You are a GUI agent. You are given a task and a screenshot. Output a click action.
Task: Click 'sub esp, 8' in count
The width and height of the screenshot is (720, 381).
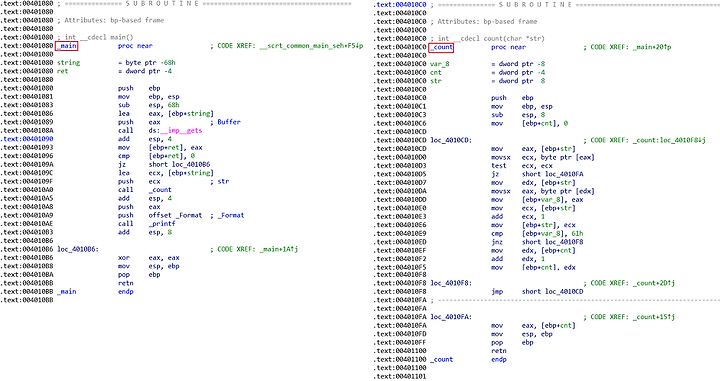518,115
